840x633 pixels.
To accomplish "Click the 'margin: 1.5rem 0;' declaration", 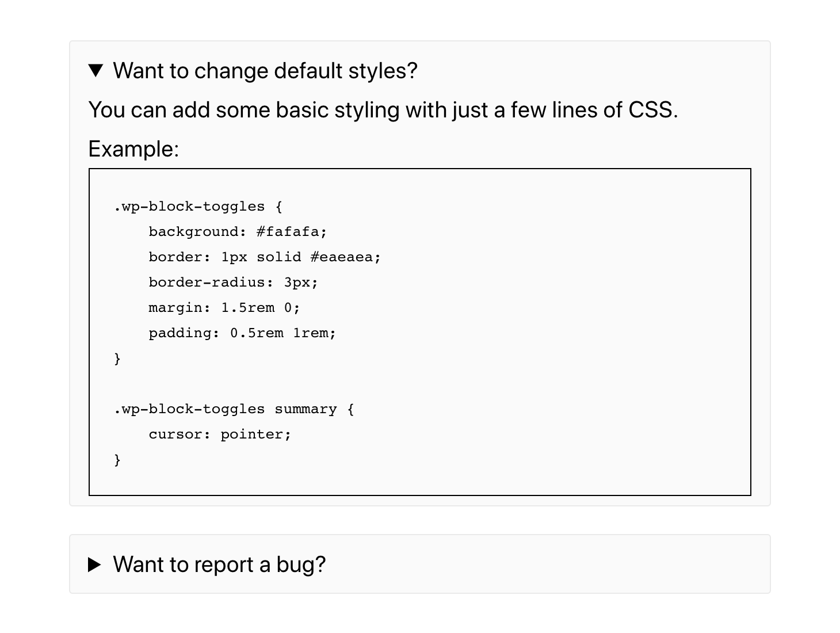I will tap(224, 308).
